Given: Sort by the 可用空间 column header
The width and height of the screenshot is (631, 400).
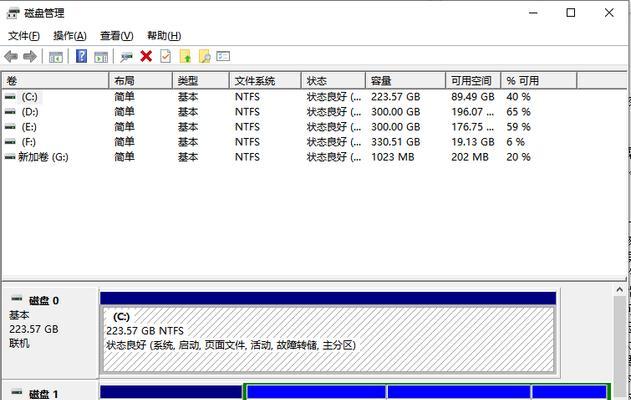Looking at the screenshot, I should point(473,81).
